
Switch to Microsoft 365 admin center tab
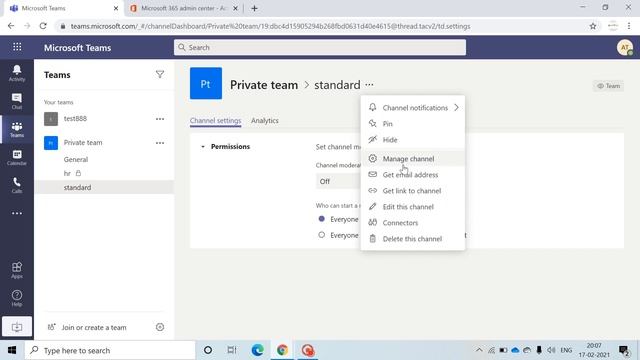(x=183, y=8)
